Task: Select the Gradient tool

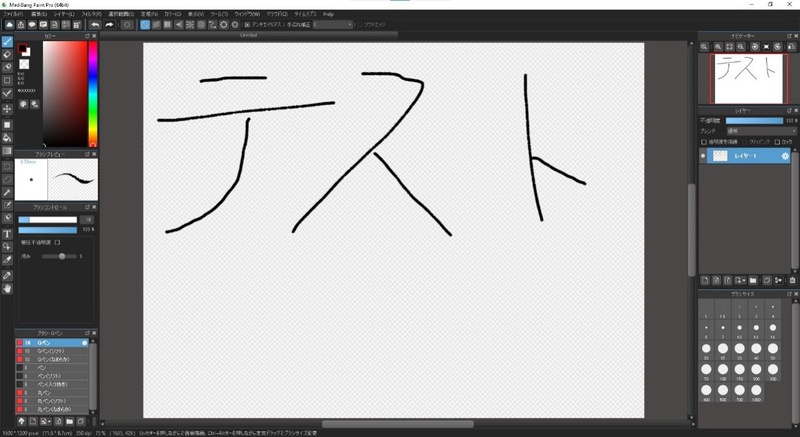Action: click(7, 151)
